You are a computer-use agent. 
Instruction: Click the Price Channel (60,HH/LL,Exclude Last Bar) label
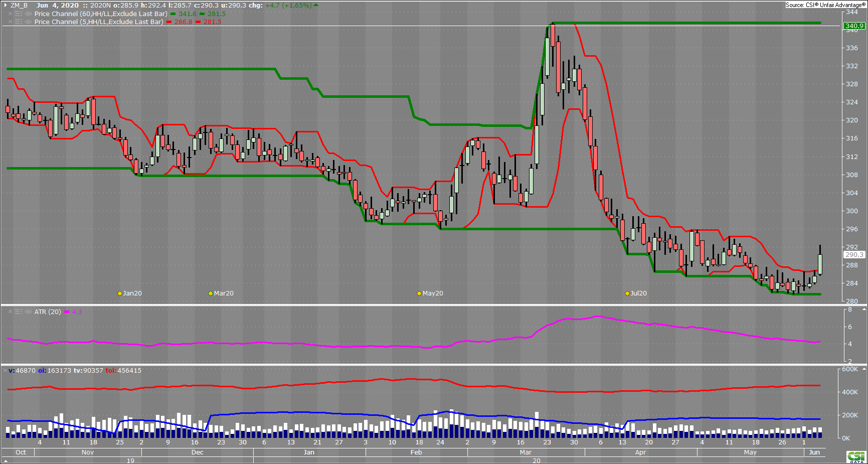(x=101, y=14)
